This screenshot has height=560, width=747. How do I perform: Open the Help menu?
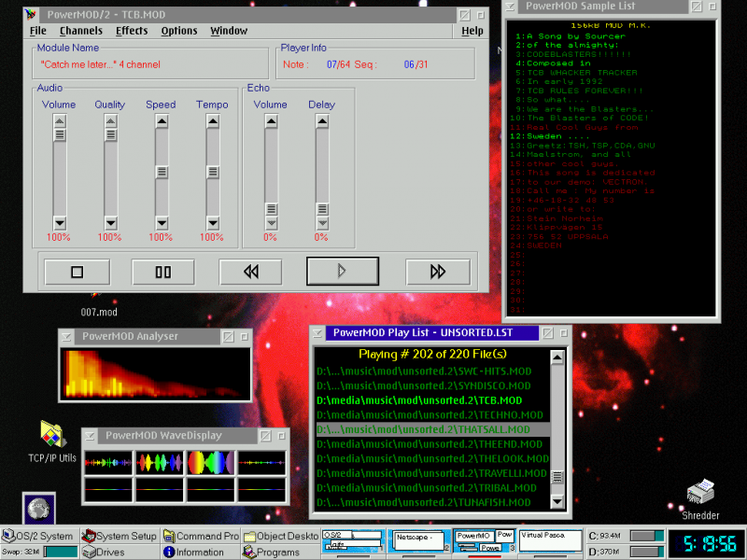click(x=472, y=31)
